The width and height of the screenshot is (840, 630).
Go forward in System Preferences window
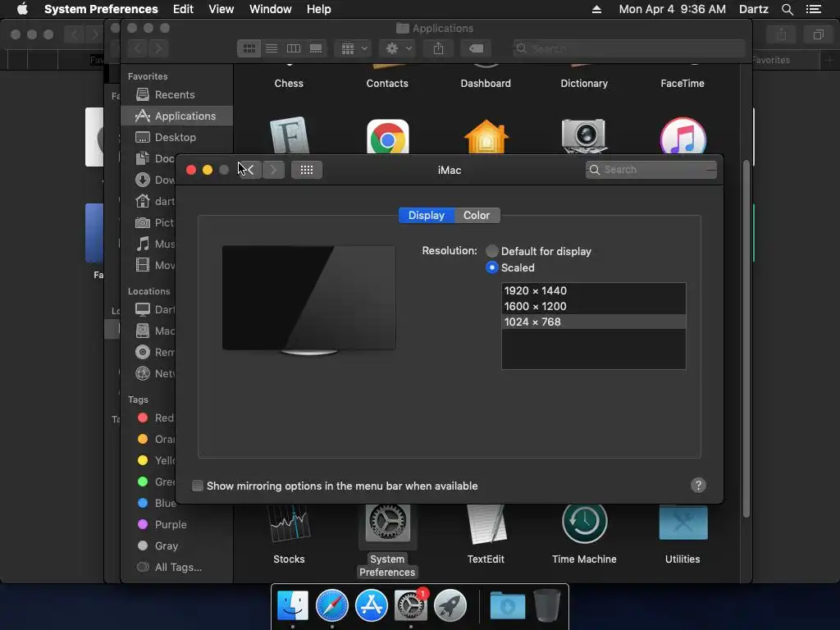tap(274, 170)
